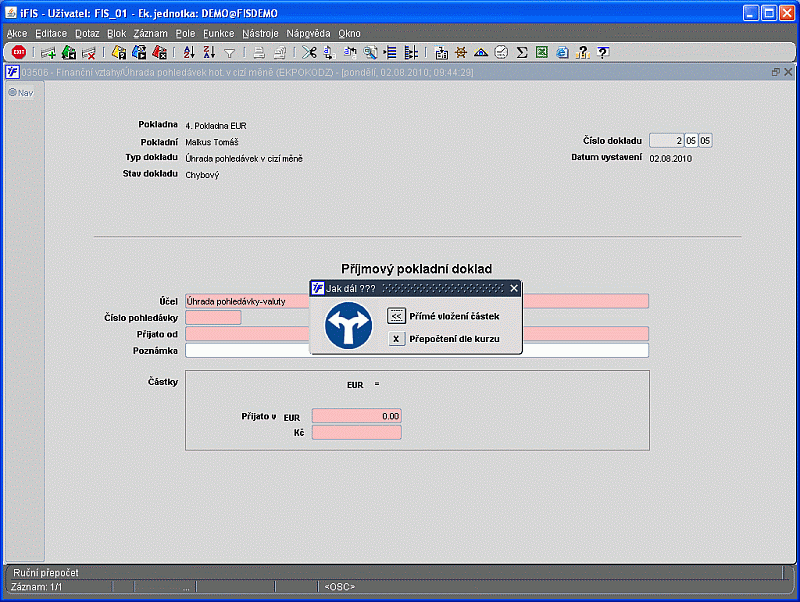Click the ascending A-Z sort icon

pyautogui.click(x=189, y=52)
